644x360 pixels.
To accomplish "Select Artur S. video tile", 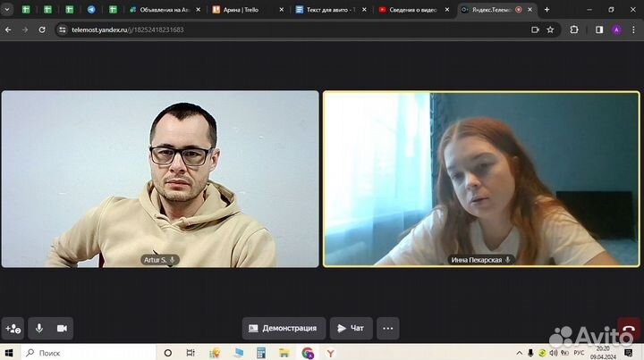I will 160,179.
